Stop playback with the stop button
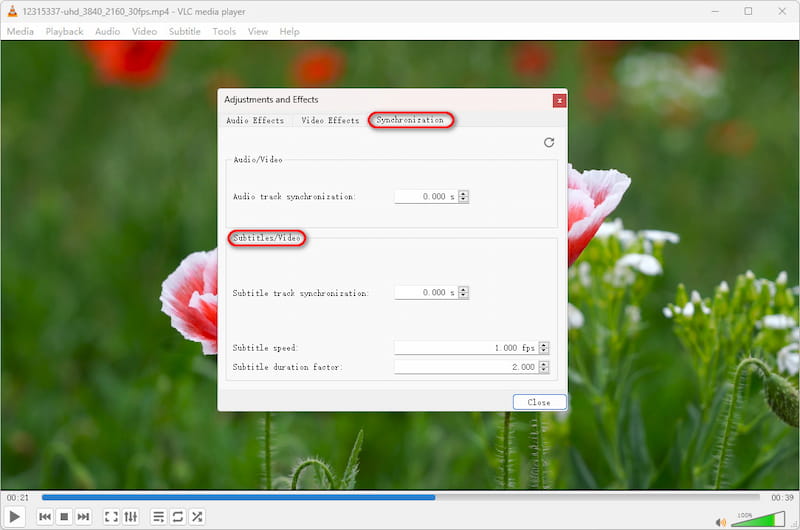 (x=64, y=517)
